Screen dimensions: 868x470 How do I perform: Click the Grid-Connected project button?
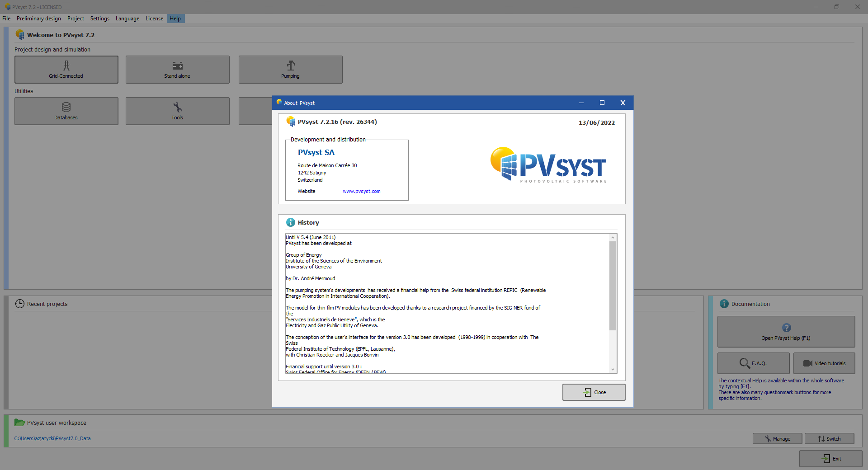point(66,70)
